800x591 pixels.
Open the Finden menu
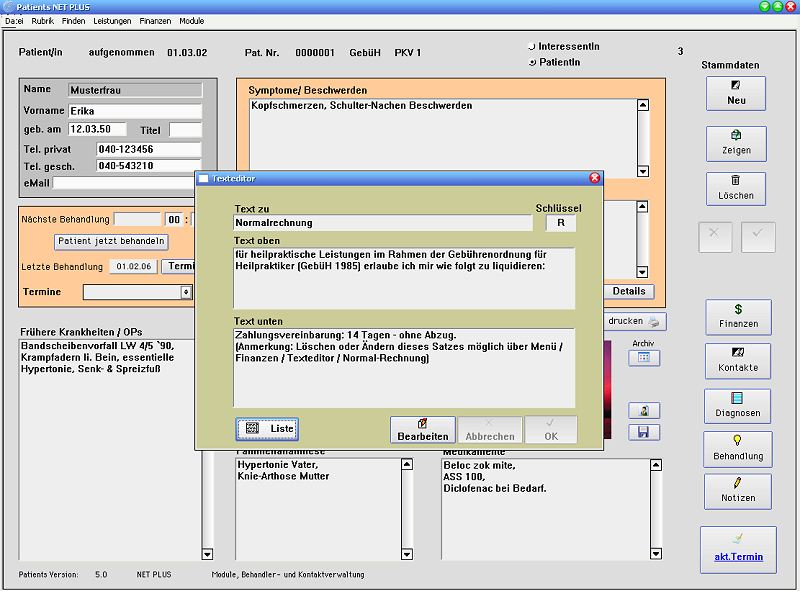coord(73,21)
